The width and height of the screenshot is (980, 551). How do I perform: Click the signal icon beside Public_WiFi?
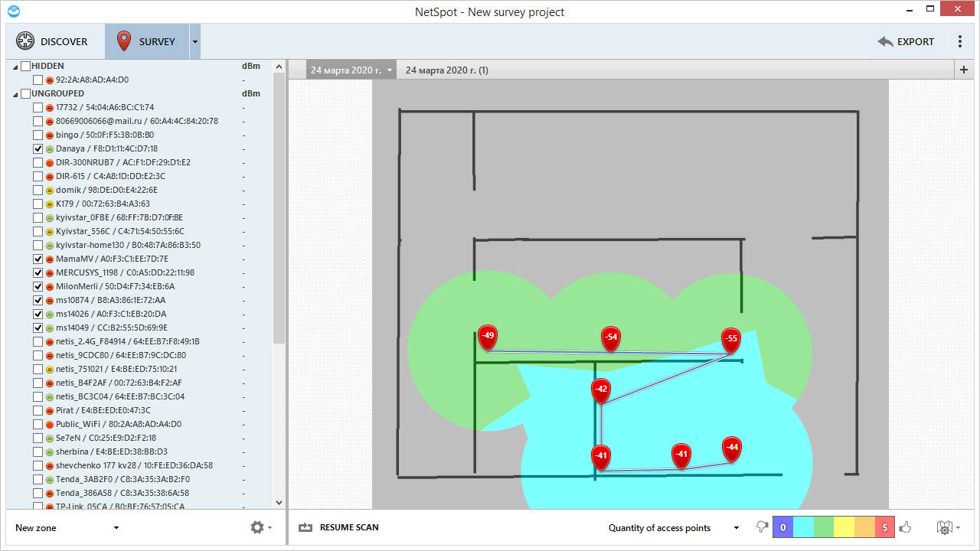(x=50, y=424)
